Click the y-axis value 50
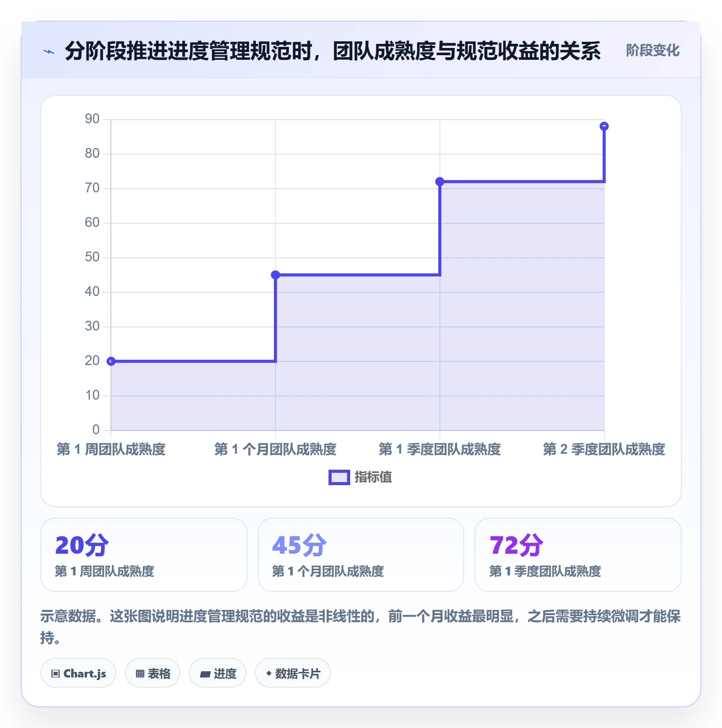This screenshot has width=722, height=728. pos(92,257)
